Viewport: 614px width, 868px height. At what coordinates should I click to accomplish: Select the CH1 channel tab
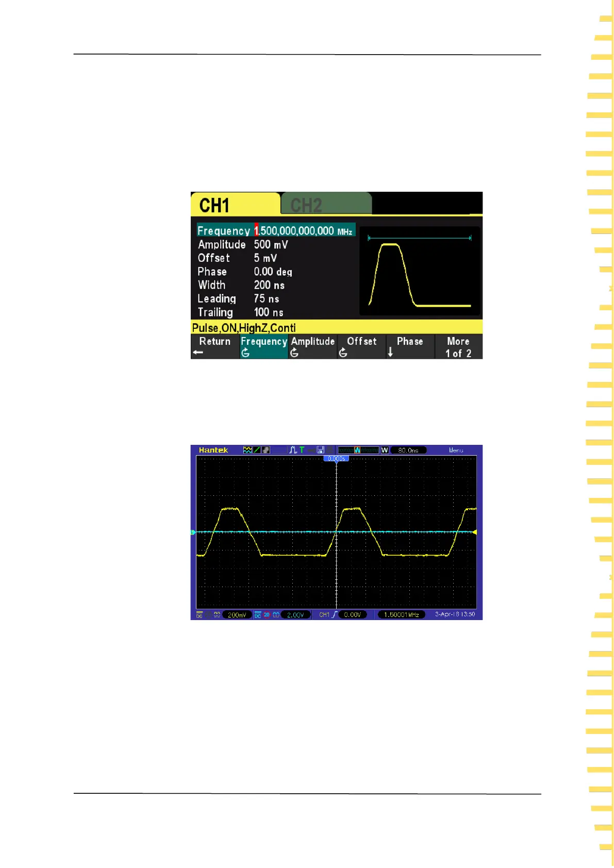tap(235, 204)
